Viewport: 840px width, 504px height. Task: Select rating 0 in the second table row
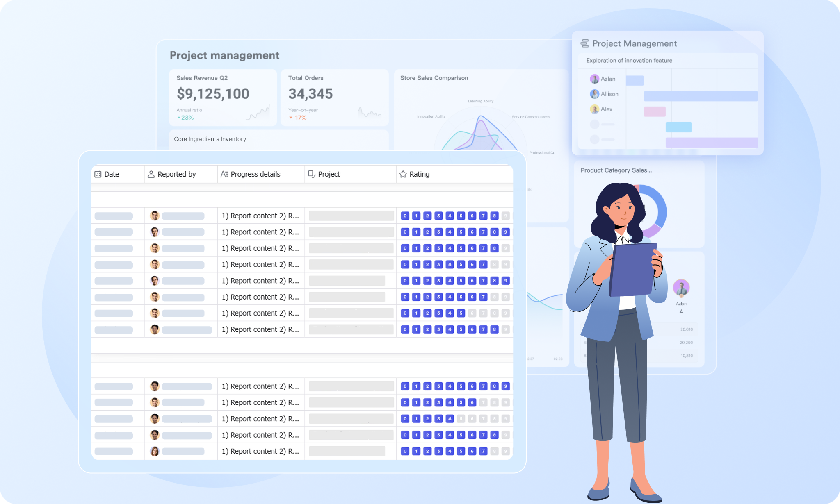tap(405, 232)
